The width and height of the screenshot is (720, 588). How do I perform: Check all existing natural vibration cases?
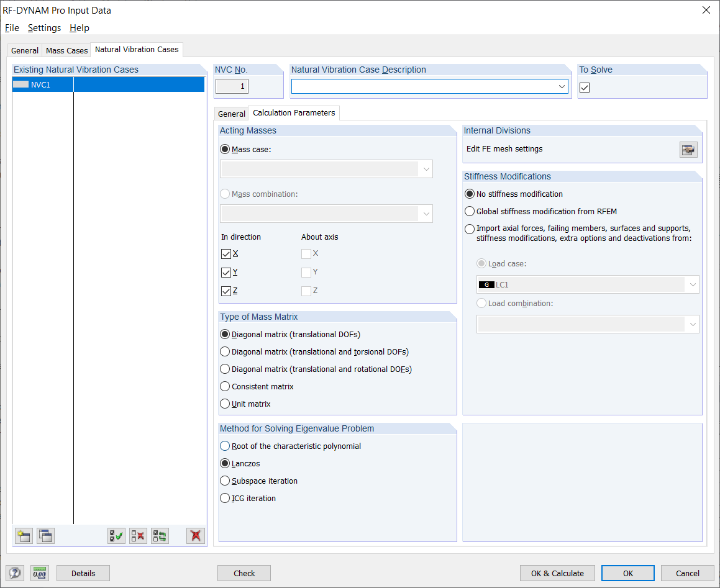coord(116,535)
